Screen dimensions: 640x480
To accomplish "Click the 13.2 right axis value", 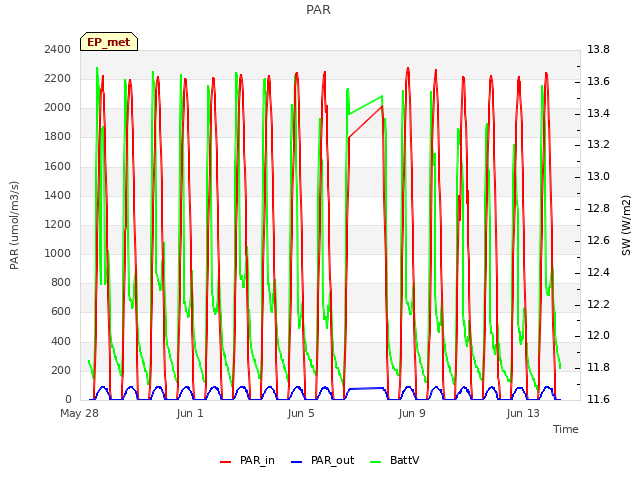I will pos(598,144).
